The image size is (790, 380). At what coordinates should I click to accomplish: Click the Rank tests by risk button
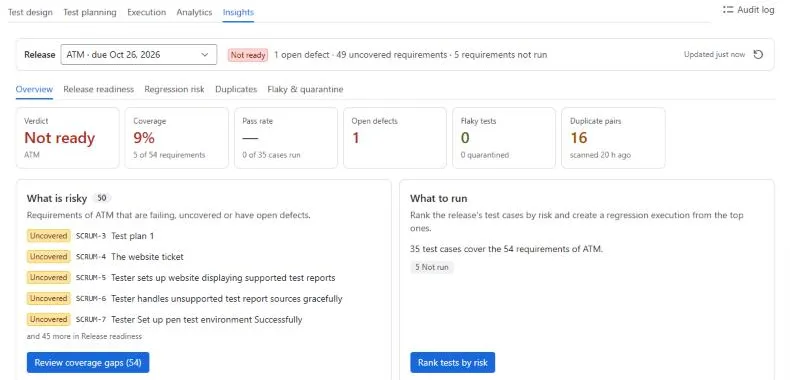point(452,362)
